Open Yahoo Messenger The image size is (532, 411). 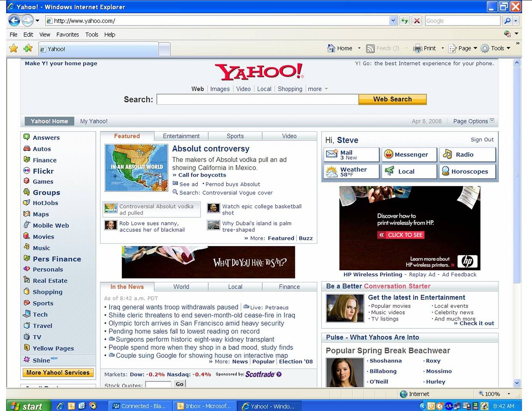pyautogui.click(x=409, y=155)
